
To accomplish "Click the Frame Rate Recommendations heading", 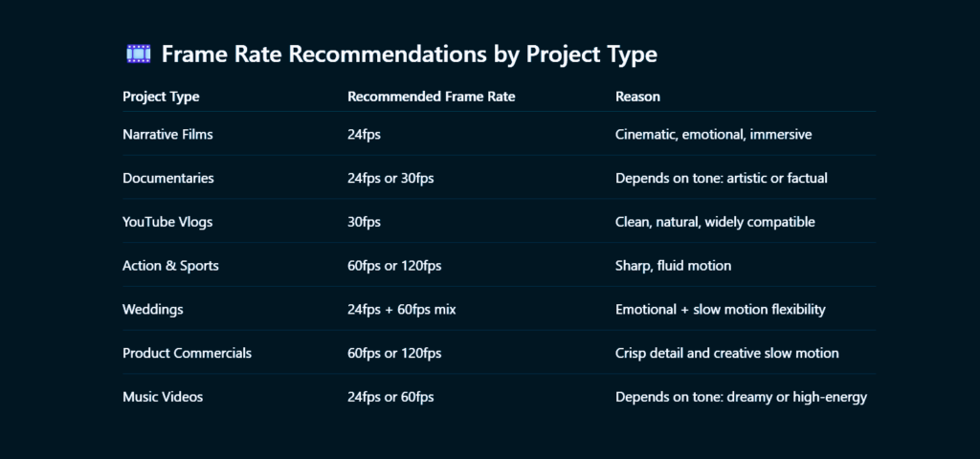I will coord(409,55).
